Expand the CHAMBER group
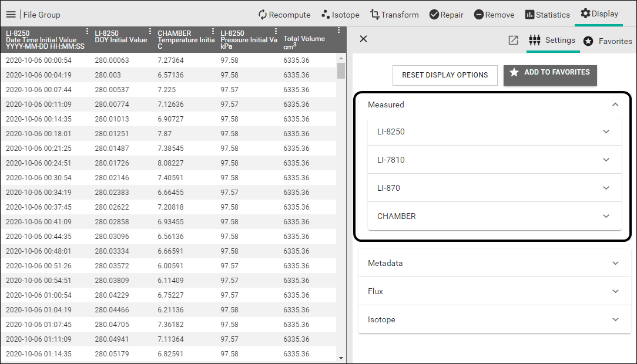The image size is (637, 364). pyautogui.click(x=606, y=216)
